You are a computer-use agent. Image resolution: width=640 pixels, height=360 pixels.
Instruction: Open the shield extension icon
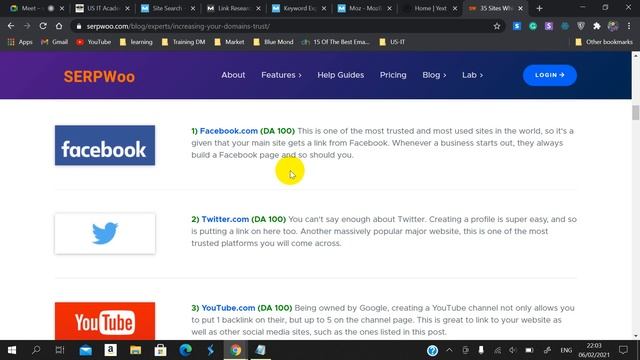[581, 26]
